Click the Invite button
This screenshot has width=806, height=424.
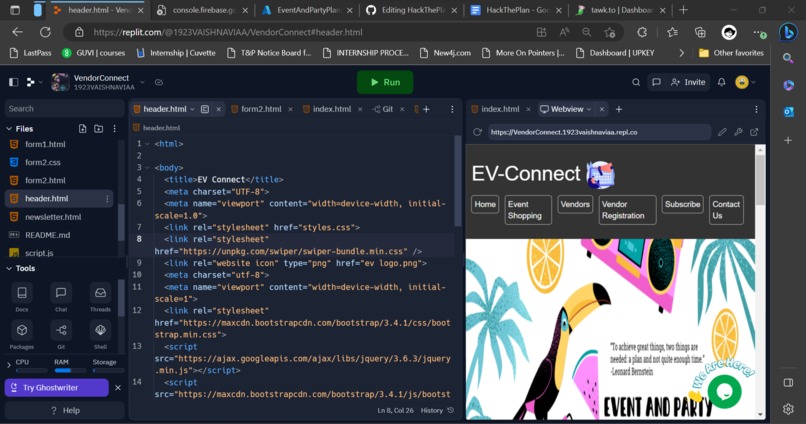[x=688, y=82]
